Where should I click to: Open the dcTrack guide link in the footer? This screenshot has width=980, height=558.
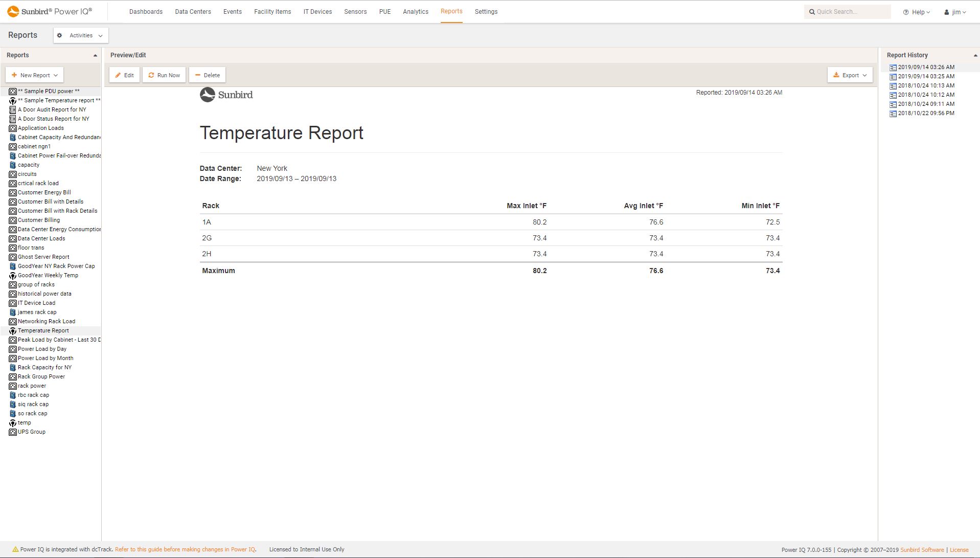click(185, 549)
